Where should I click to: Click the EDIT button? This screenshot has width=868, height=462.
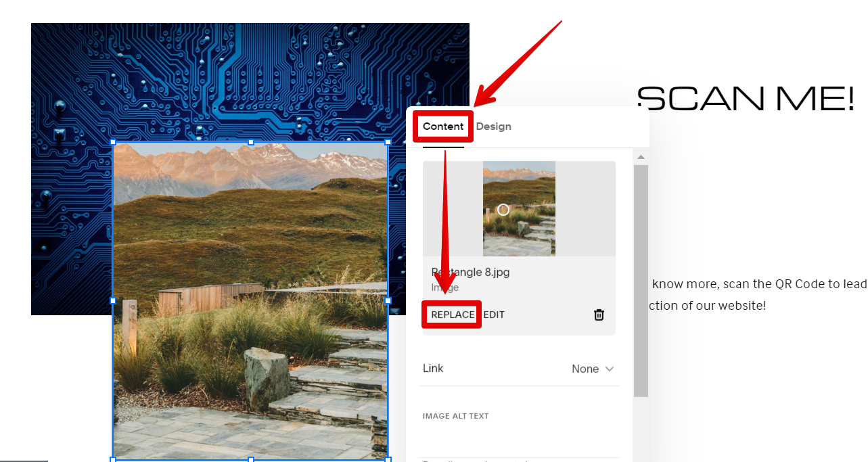tap(494, 315)
